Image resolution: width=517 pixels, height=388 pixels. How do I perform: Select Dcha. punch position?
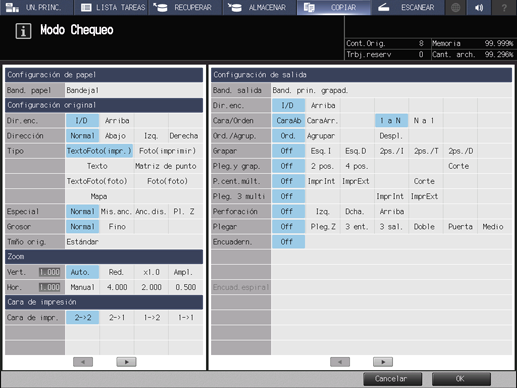pos(357,212)
